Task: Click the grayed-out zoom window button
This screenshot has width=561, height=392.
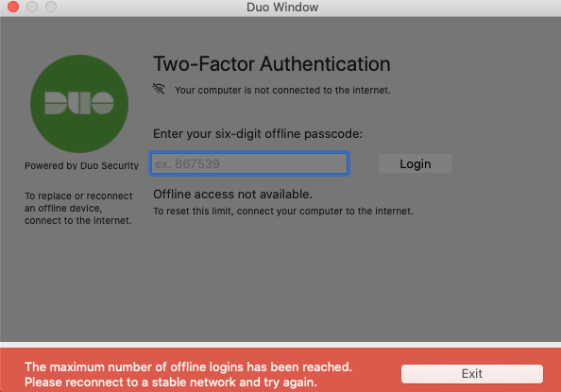Action: [x=51, y=7]
